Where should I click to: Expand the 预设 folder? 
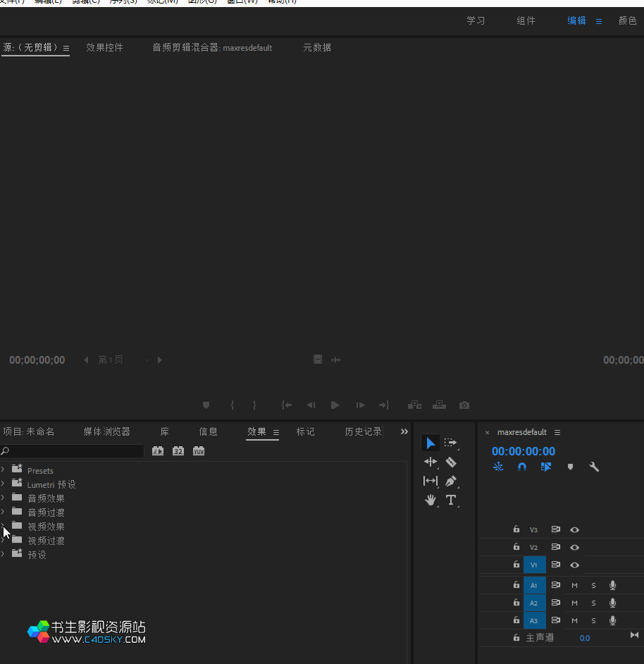tap(3, 554)
